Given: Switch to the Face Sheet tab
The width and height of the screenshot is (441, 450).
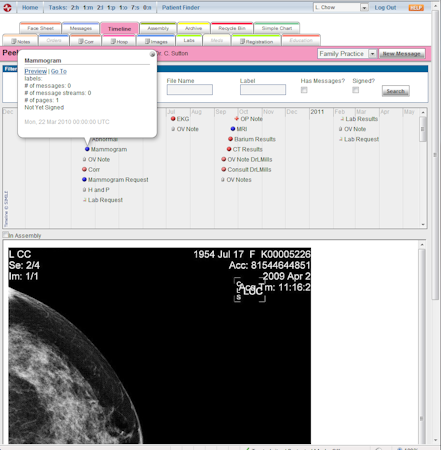Looking at the screenshot, I should [40, 28].
